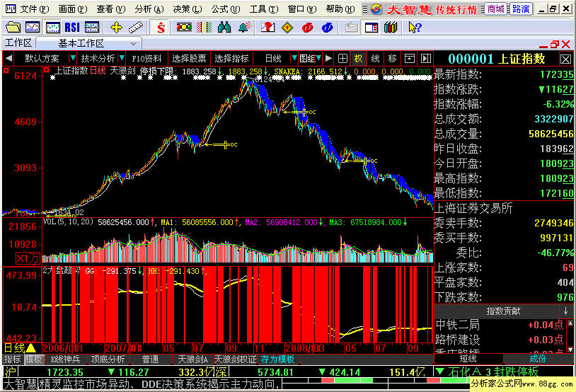The image size is (576, 392).
Task: Select the 成份 tab in right panel
Action: (x=538, y=359)
